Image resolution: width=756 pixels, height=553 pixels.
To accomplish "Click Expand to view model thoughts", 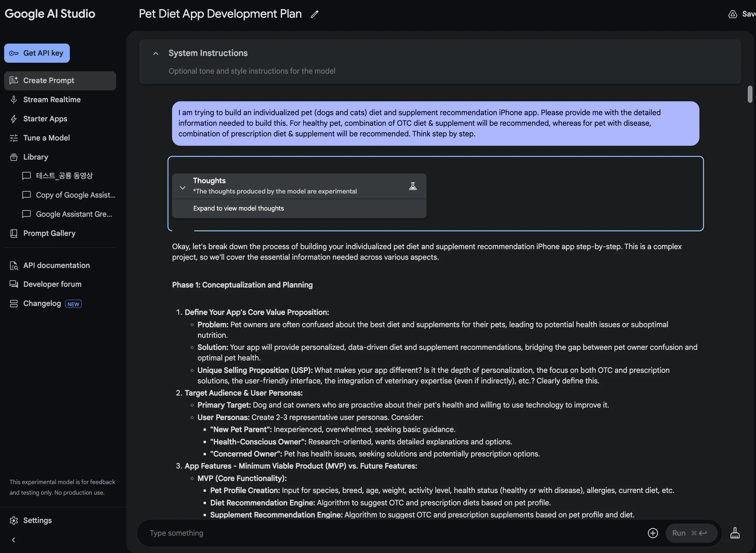I will click(x=238, y=208).
